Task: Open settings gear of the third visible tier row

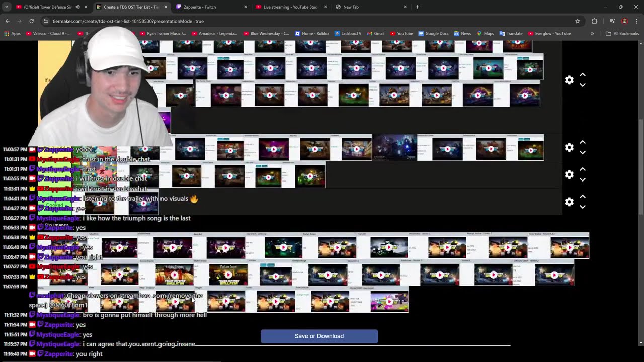Action: click(569, 174)
